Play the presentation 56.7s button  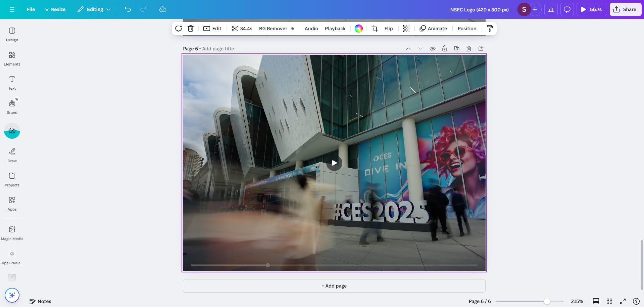(x=591, y=9)
